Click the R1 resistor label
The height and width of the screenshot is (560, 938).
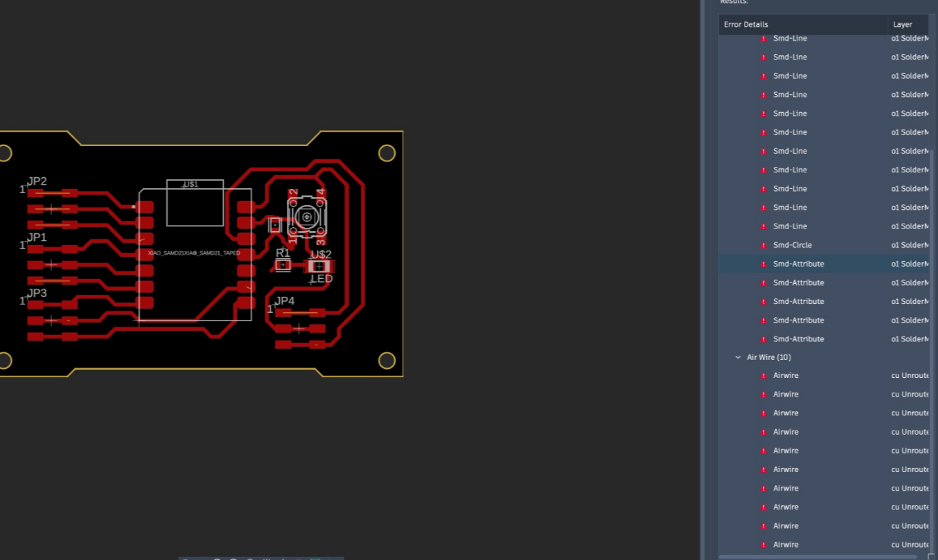pyautogui.click(x=283, y=253)
